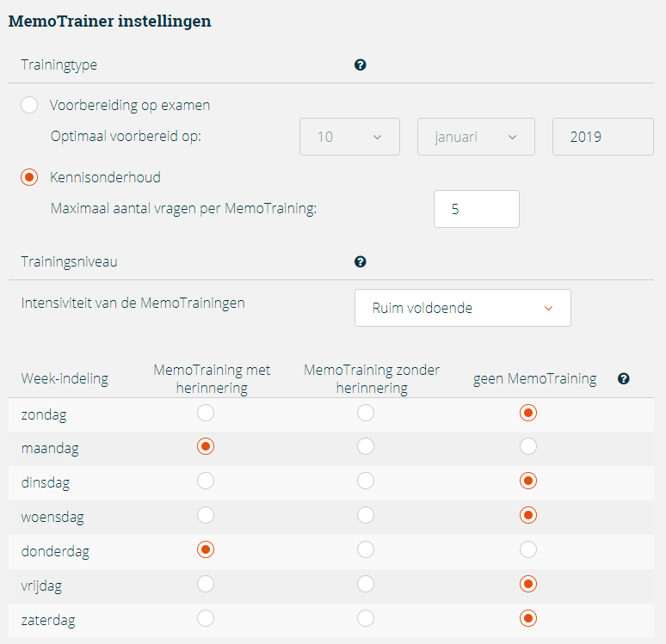Click the maximum questions field showing 5
The width and height of the screenshot is (666, 644).
tap(476, 209)
